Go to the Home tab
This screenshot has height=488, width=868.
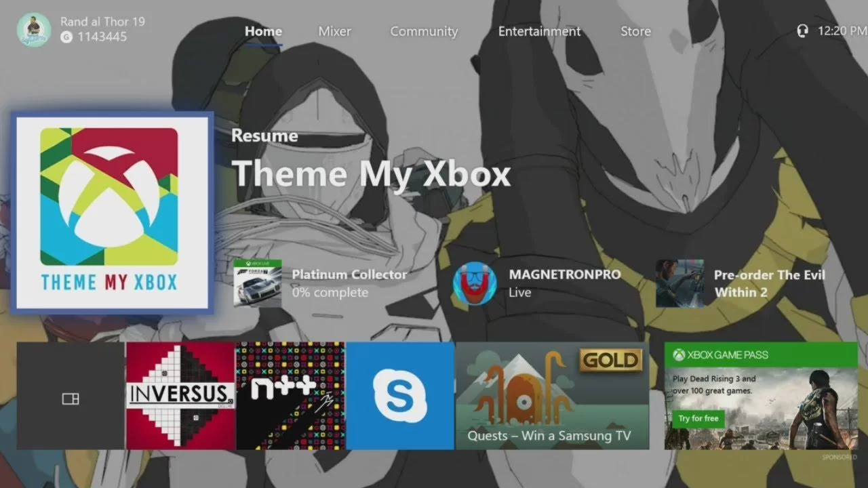pos(263,31)
